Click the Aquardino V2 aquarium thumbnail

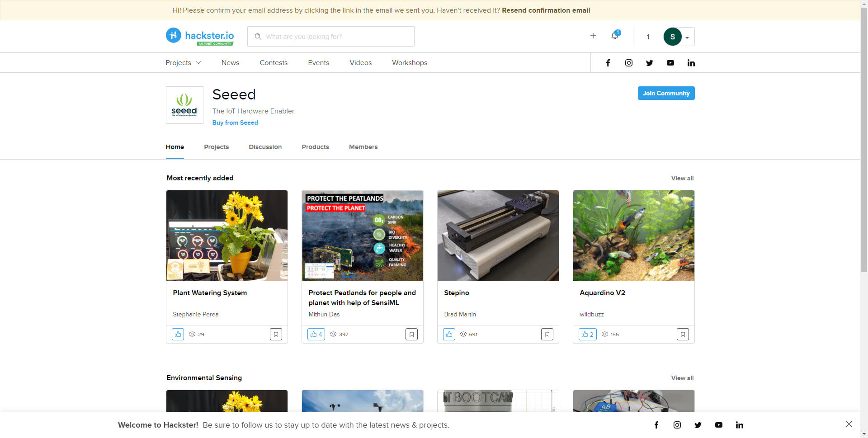(634, 235)
